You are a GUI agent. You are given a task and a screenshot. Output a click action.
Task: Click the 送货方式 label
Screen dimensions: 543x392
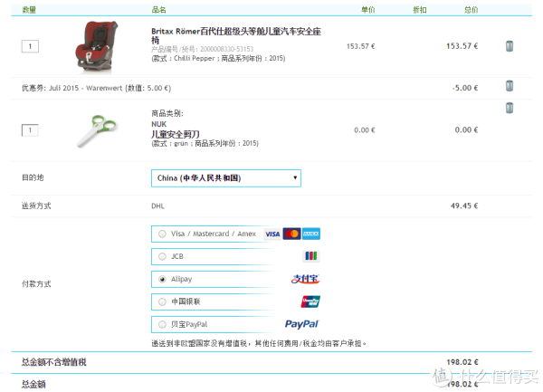pos(36,206)
